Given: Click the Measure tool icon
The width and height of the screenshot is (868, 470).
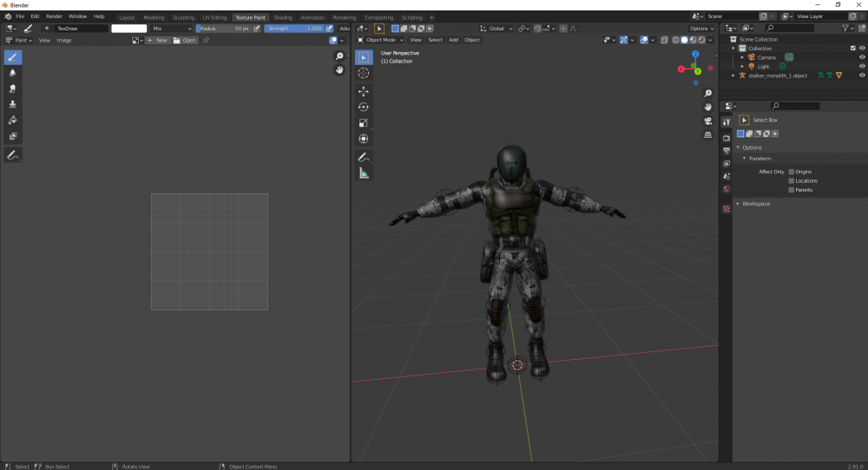Looking at the screenshot, I should click(364, 173).
